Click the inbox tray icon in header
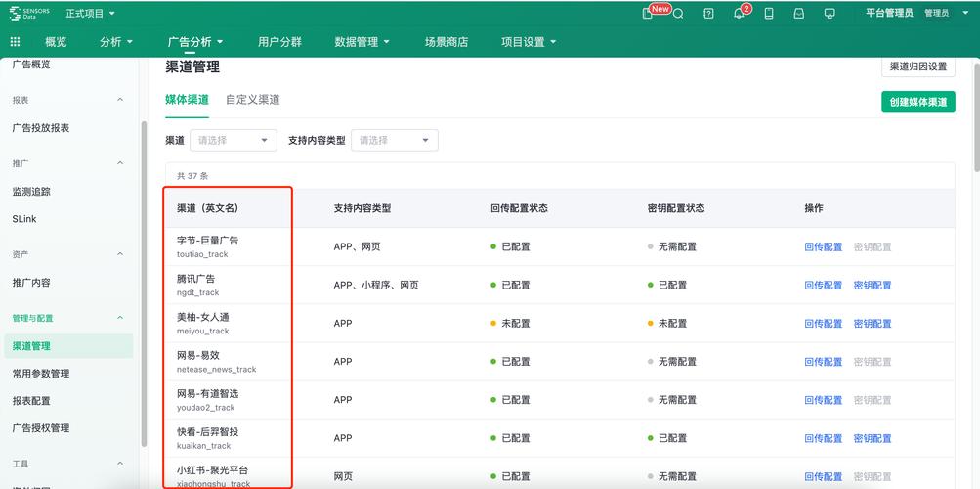This screenshot has width=980, height=489. click(798, 13)
